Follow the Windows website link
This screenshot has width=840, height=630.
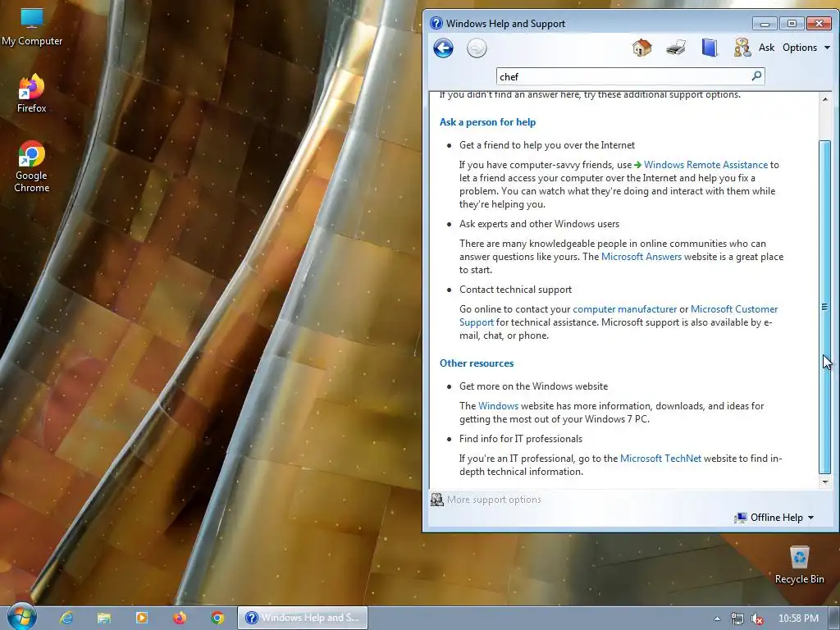tap(498, 406)
